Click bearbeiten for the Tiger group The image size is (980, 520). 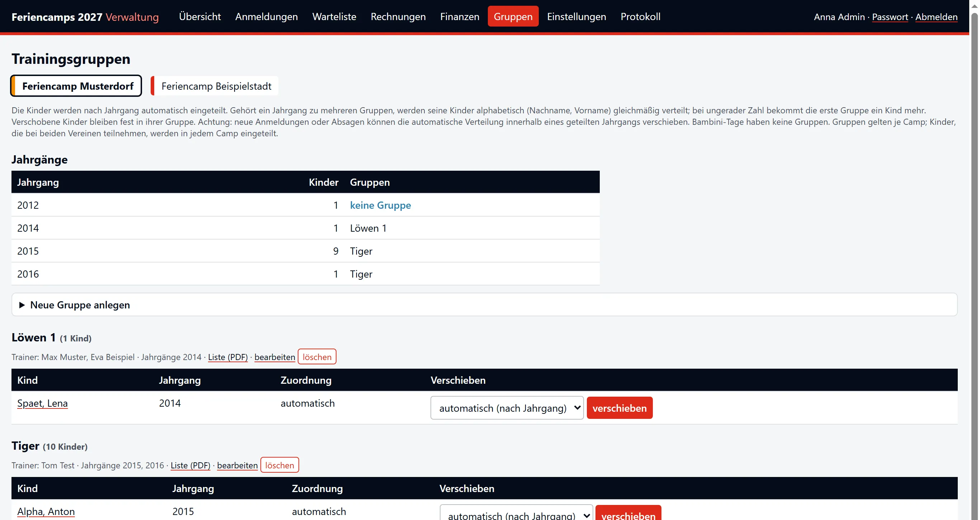pos(237,465)
